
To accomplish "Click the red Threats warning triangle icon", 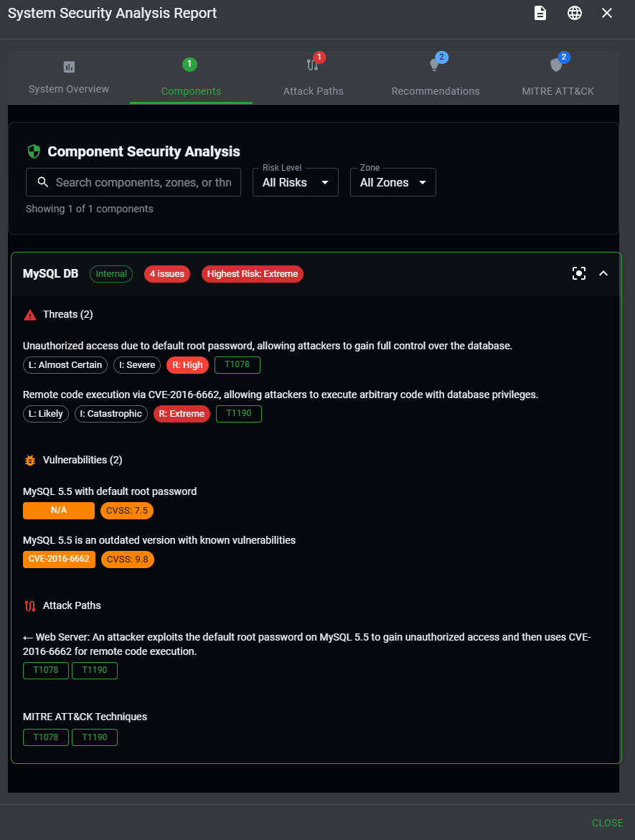I will (29, 315).
